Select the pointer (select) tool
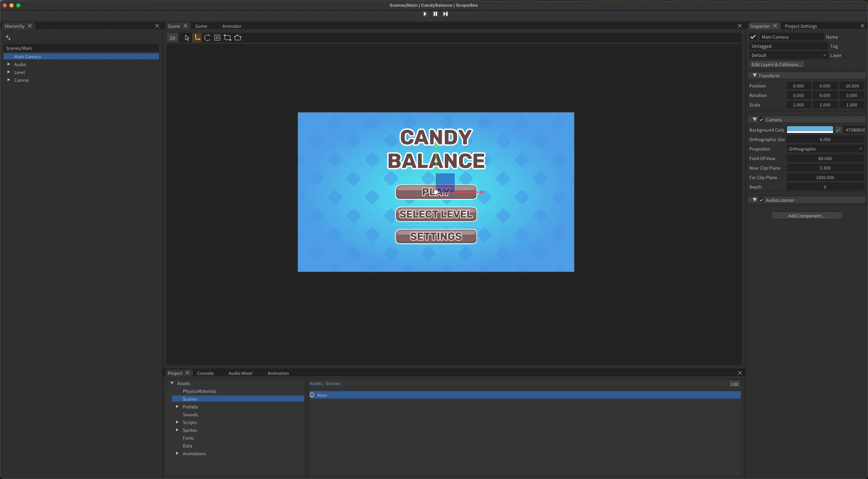The width and height of the screenshot is (868, 479). (187, 38)
